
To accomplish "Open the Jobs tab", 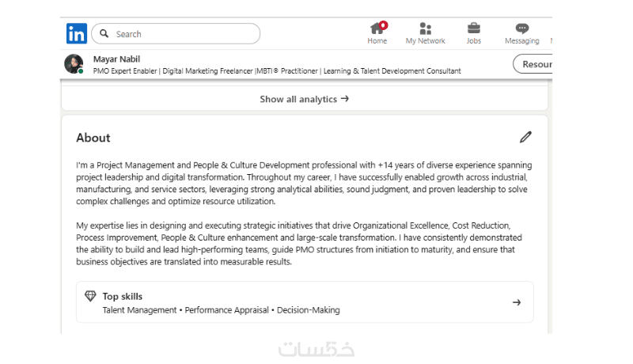I will [x=473, y=33].
